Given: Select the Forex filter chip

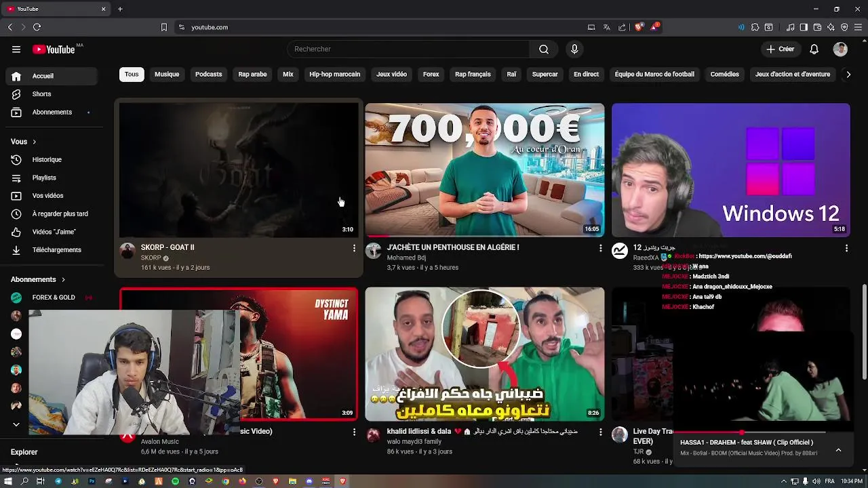Looking at the screenshot, I should (431, 75).
